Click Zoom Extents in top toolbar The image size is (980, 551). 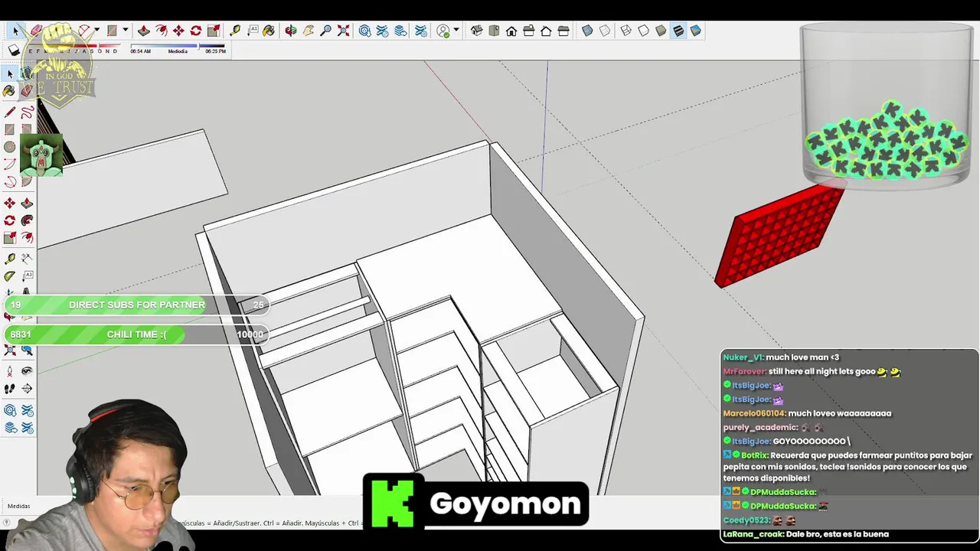[343, 31]
